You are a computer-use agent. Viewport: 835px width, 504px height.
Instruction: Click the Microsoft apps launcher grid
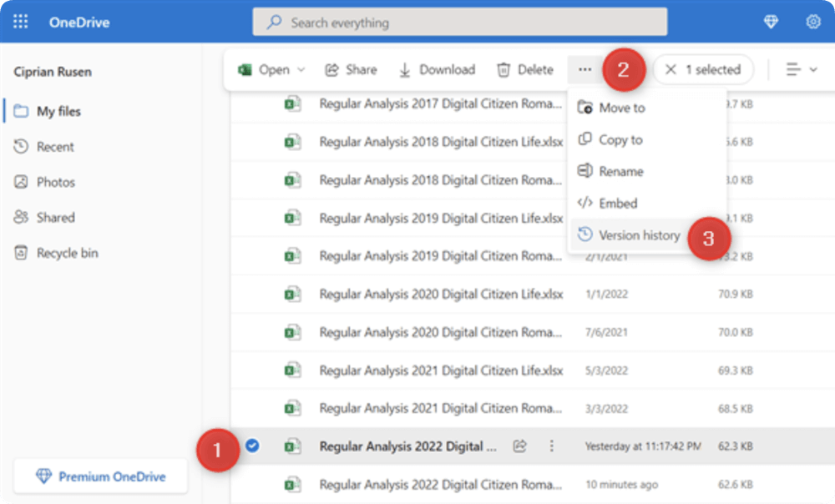(20, 22)
